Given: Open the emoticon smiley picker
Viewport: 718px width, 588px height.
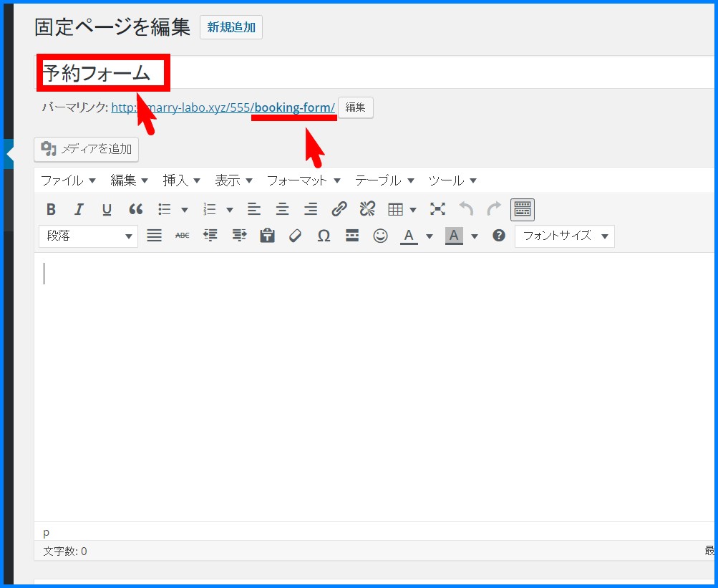Looking at the screenshot, I should 380,236.
